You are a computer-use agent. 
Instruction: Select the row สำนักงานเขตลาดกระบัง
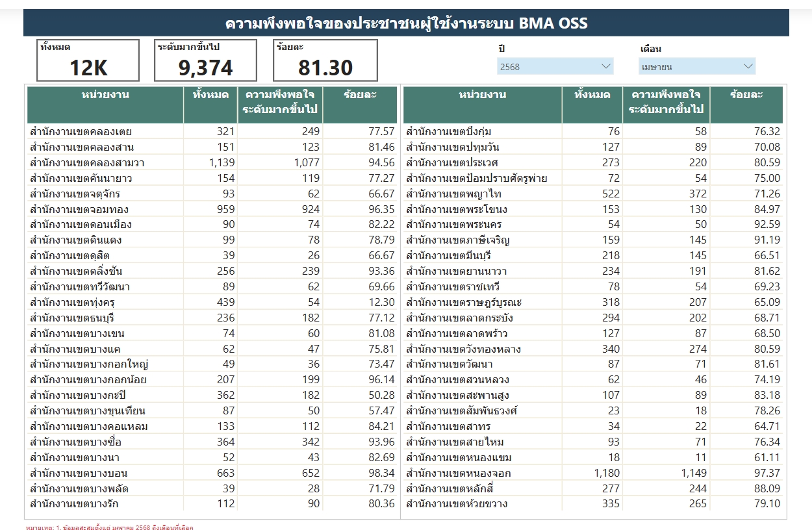tap(593, 318)
